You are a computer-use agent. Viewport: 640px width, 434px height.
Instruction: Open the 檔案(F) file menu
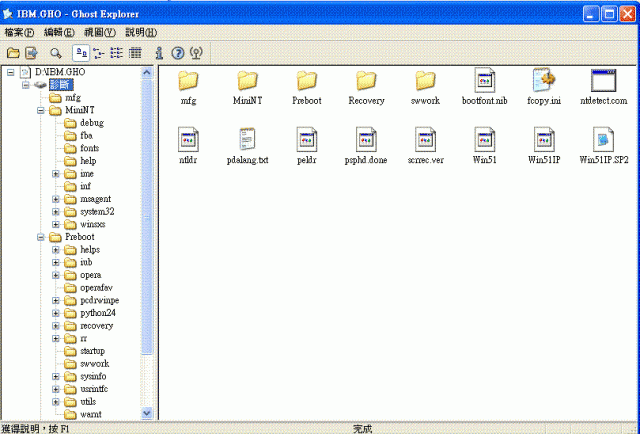pos(19,33)
